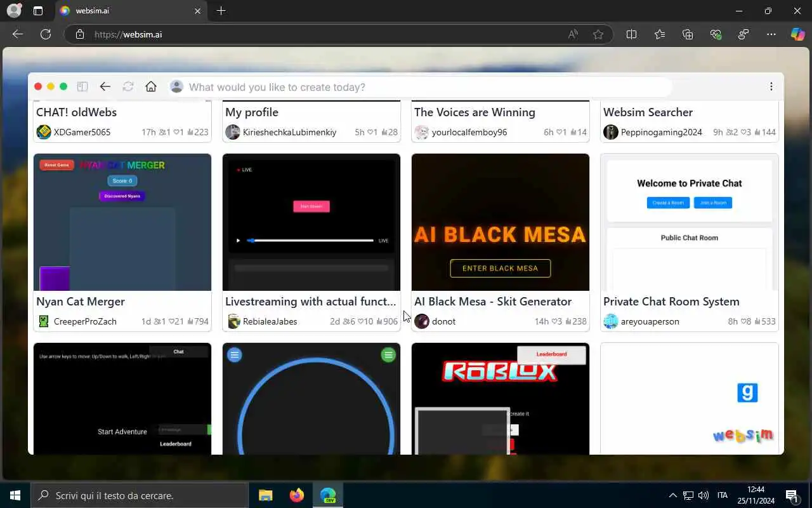Open Read aloud in address bar
This screenshot has width=812, height=508.
pos(573,34)
